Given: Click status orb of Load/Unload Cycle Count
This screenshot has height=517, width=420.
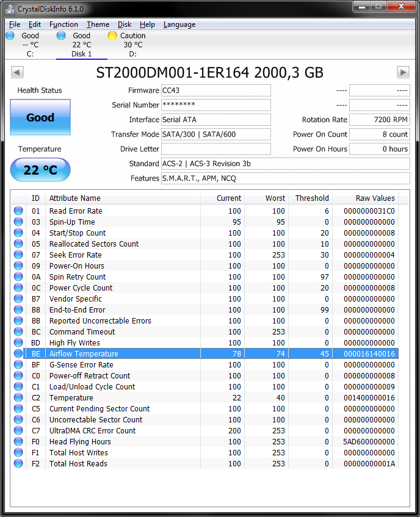Looking at the screenshot, I should click(18, 386).
